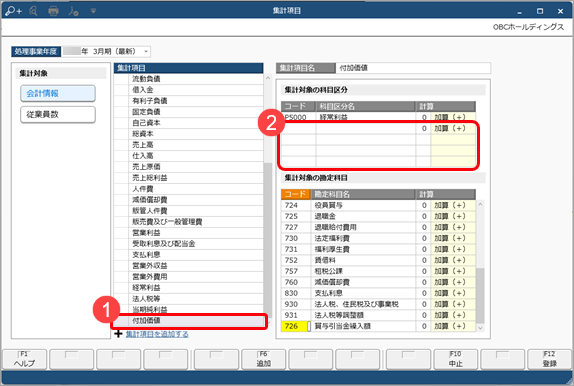Click the 752 賃借料 row

(378, 260)
